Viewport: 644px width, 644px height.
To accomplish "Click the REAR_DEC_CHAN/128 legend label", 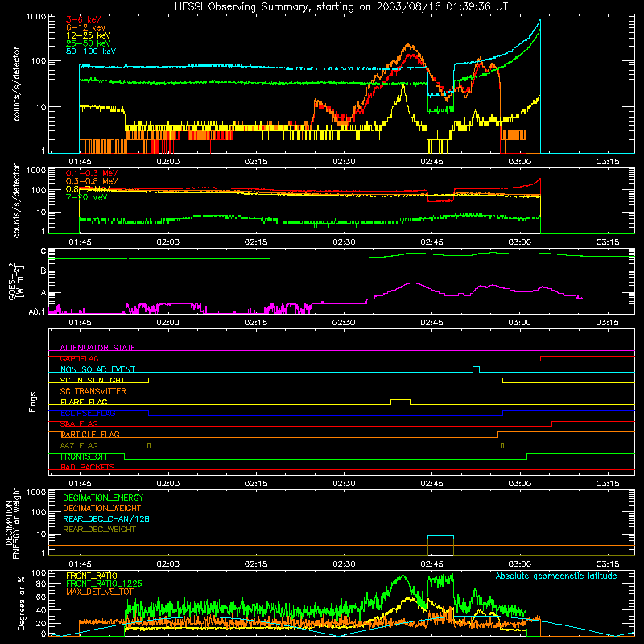I will click(x=106, y=519).
